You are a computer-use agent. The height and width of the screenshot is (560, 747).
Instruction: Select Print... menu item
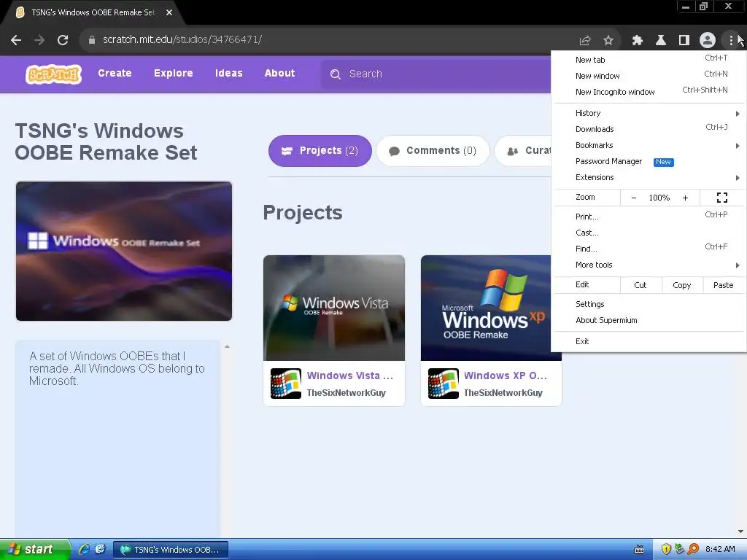[x=649, y=217]
